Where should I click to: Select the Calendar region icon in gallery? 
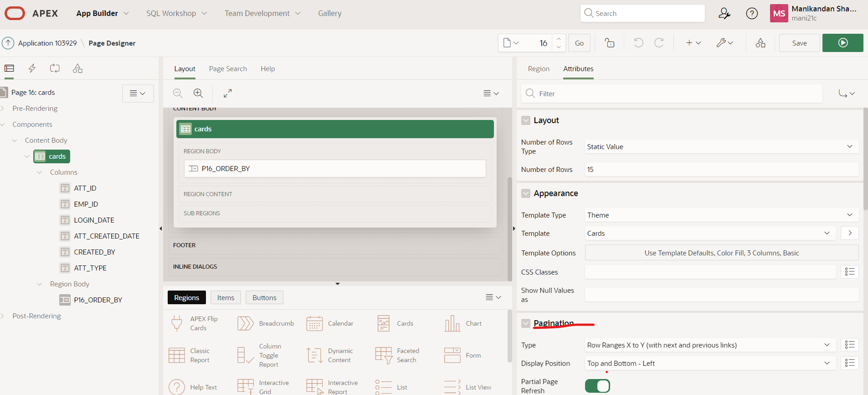(314, 323)
